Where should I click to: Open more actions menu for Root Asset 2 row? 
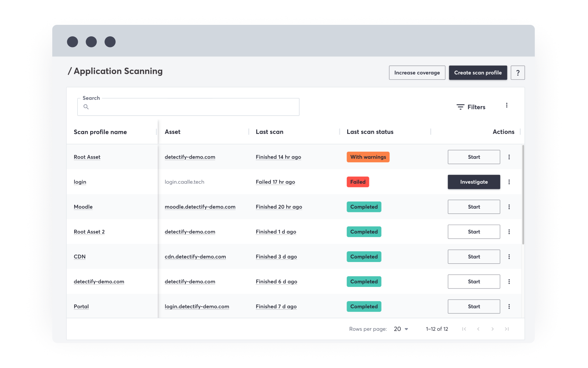[x=509, y=232]
